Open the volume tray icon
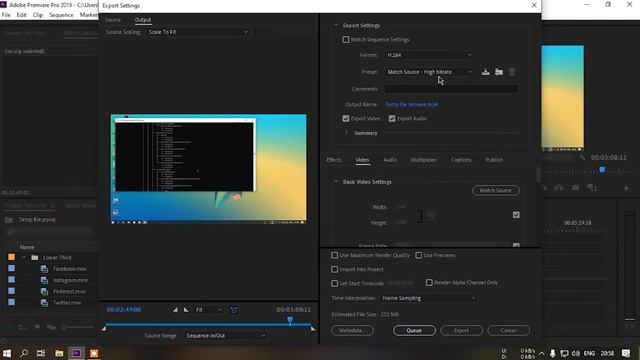Image resolution: width=640 pixels, height=360 pixels. (576, 353)
